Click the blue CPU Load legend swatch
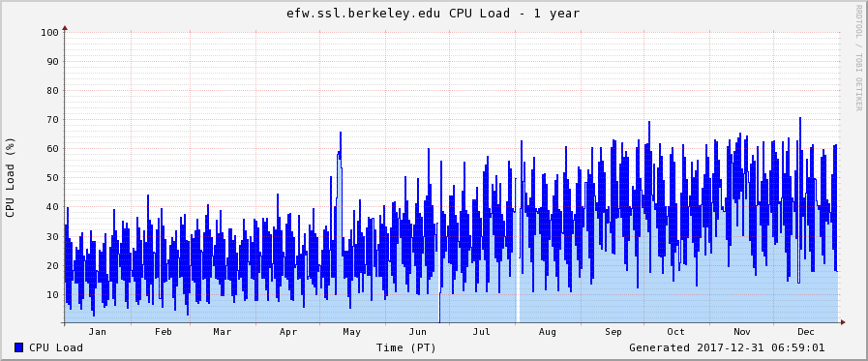Screen dimensions: 868x361 click(18, 347)
